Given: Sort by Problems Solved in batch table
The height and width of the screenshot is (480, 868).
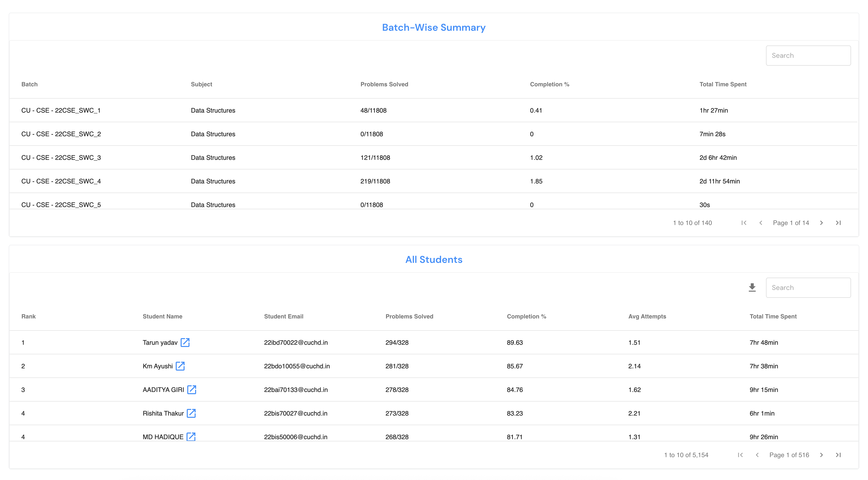Looking at the screenshot, I should [384, 84].
